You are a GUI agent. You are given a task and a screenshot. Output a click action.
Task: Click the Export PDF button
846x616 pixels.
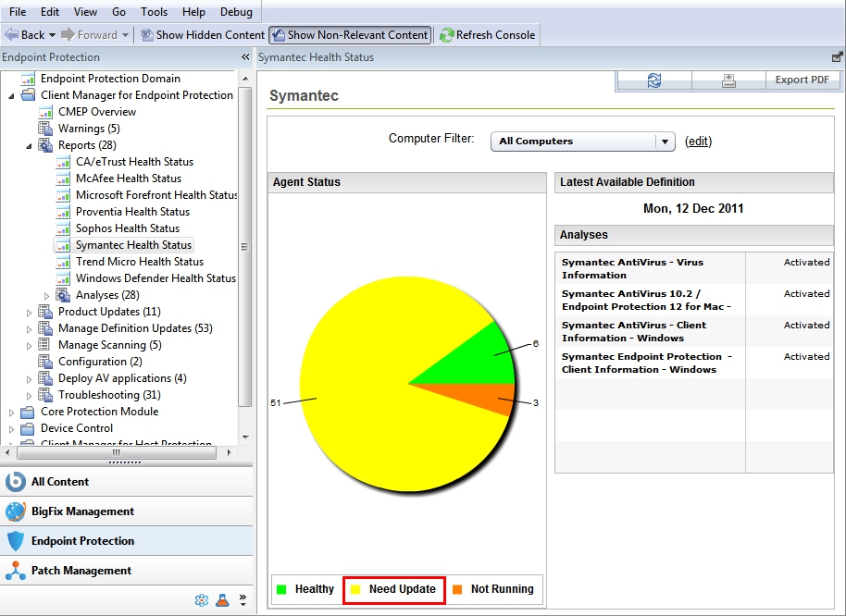tap(802, 80)
